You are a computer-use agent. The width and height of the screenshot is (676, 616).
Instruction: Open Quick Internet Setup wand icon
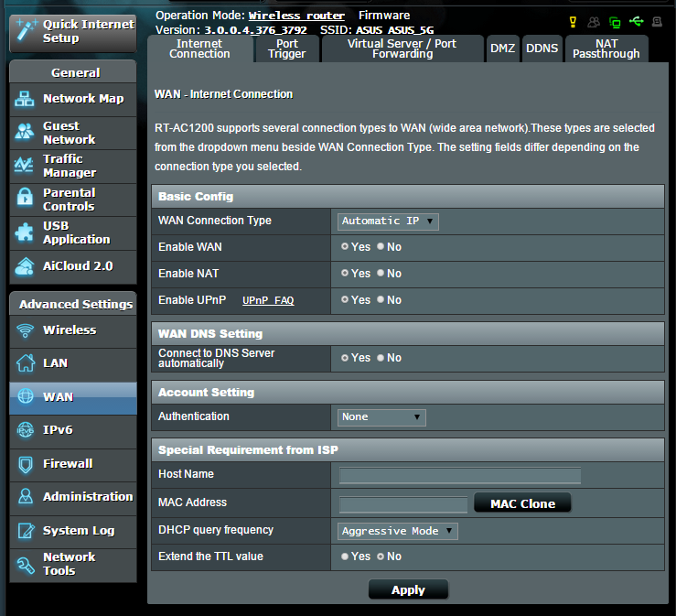pyautogui.click(x=26, y=30)
